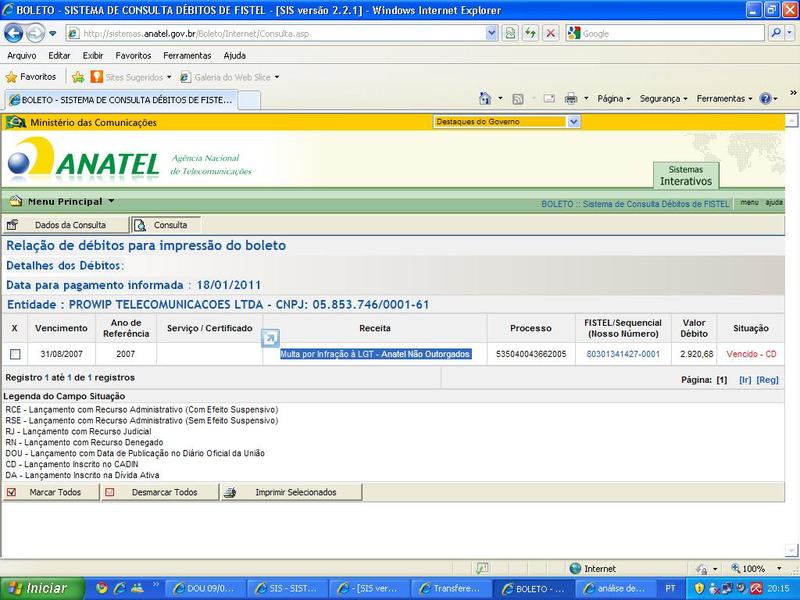This screenshot has width=800, height=600.
Task: Click the RSS feeds icon
Action: [518, 99]
